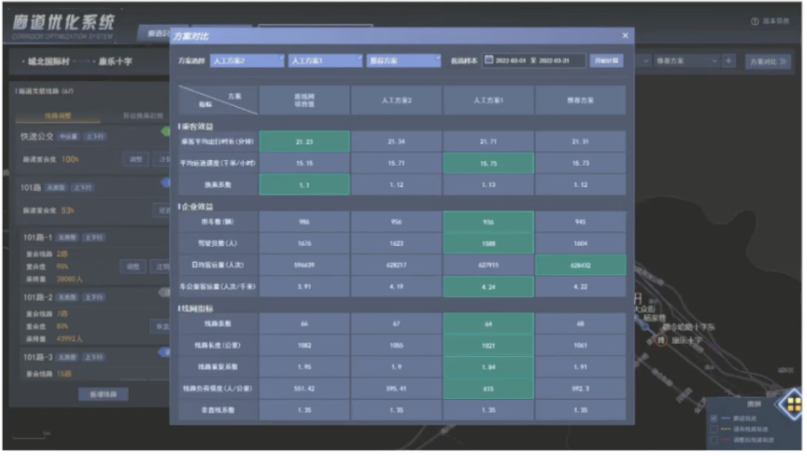Viewport: 807px width, 456px height.
Task: Toggle the 快速公交 route switch
Action: click(x=166, y=132)
